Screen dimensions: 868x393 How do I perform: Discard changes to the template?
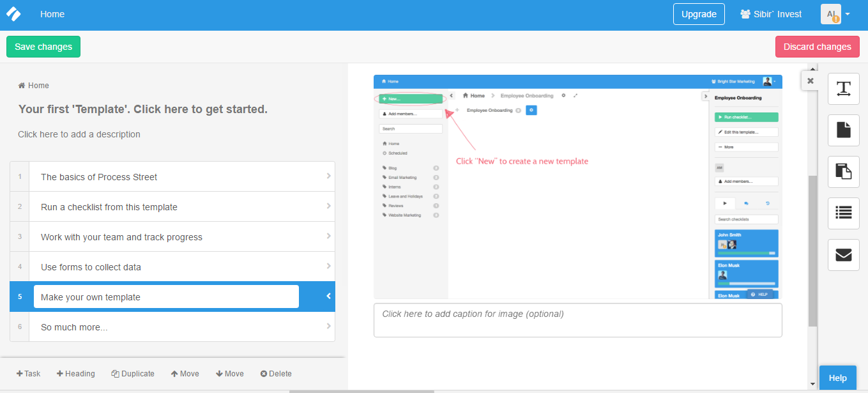click(x=817, y=47)
